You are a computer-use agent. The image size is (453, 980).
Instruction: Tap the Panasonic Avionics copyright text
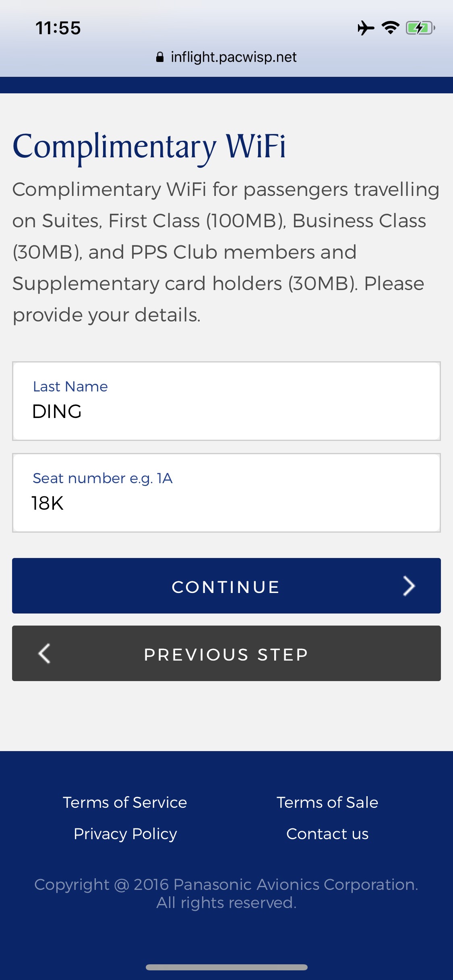tap(226, 894)
